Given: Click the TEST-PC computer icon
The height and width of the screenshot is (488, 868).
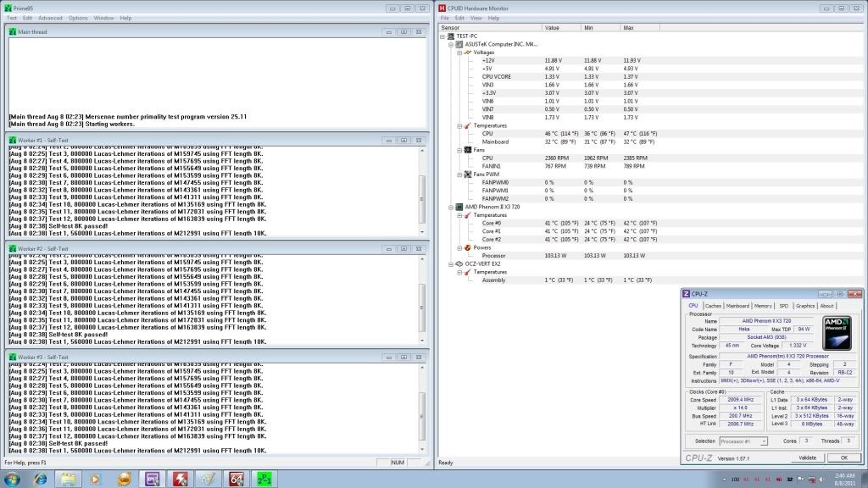Looking at the screenshot, I should [x=451, y=36].
